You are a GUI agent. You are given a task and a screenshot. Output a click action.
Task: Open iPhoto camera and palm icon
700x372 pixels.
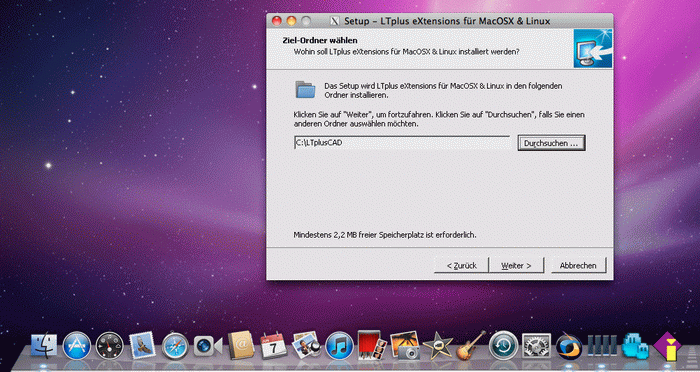click(404, 345)
